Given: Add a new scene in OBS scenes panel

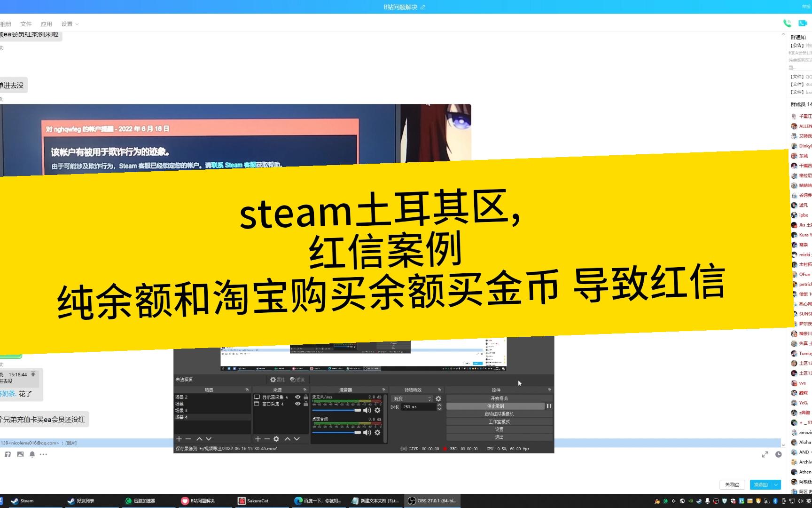Looking at the screenshot, I should click(179, 439).
